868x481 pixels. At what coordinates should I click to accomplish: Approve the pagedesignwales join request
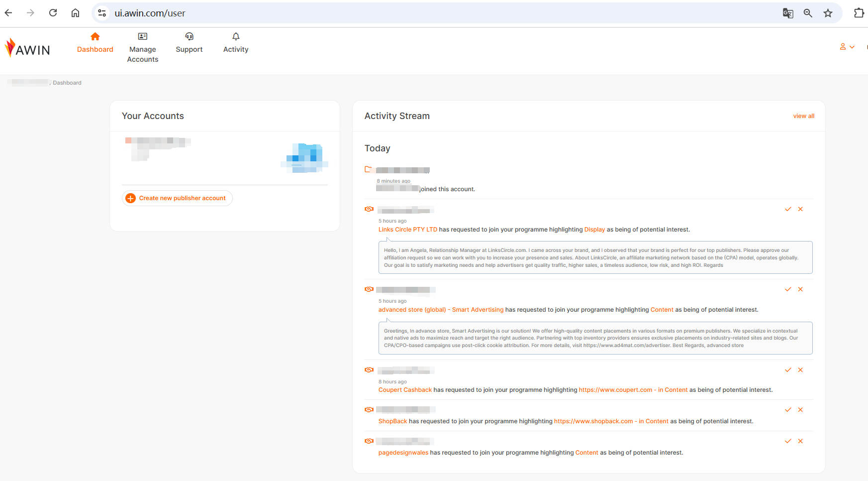pyautogui.click(x=788, y=441)
